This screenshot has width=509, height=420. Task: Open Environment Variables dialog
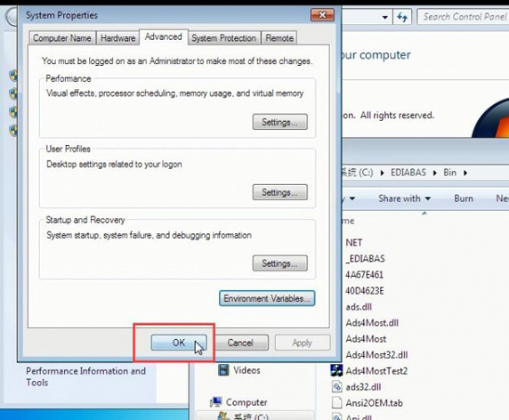[267, 298]
